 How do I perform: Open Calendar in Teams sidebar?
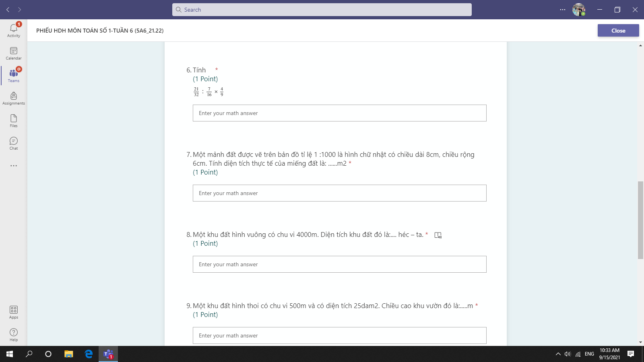14,53
